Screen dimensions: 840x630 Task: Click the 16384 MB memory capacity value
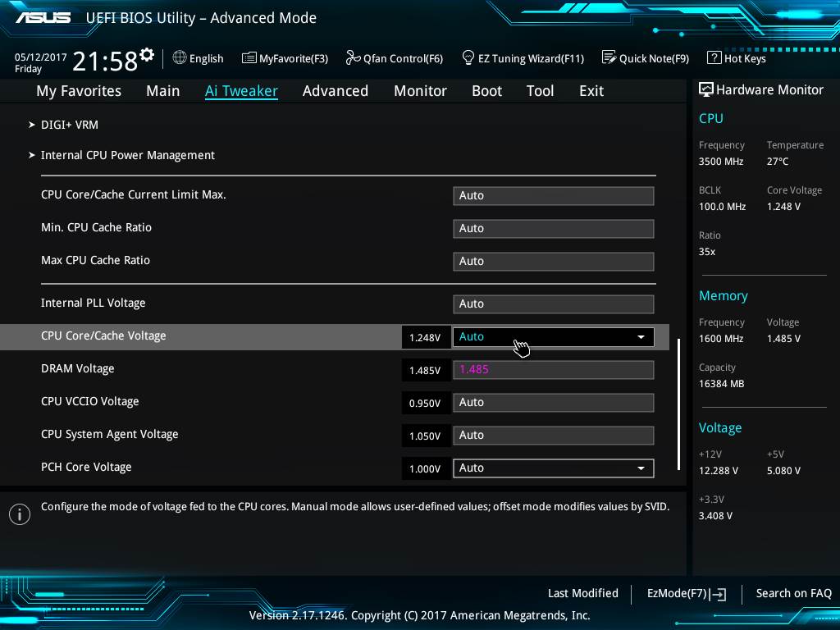click(x=721, y=384)
